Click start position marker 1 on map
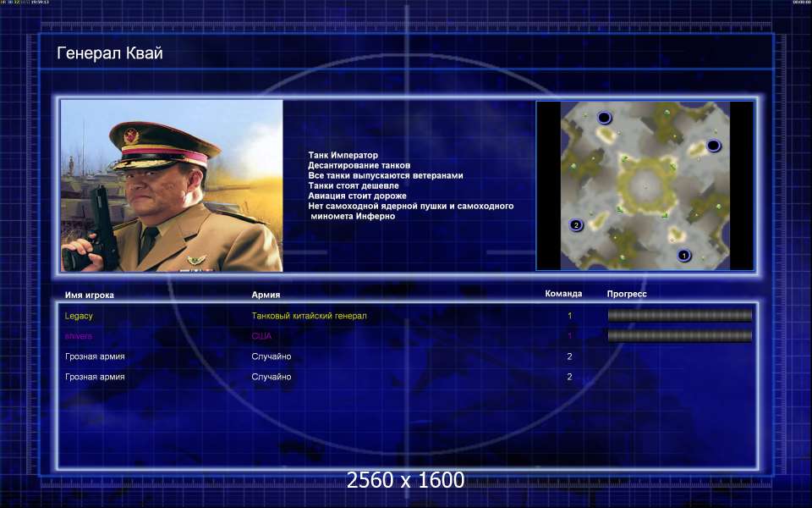The width and height of the screenshot is (812, 508). [683, 255]
